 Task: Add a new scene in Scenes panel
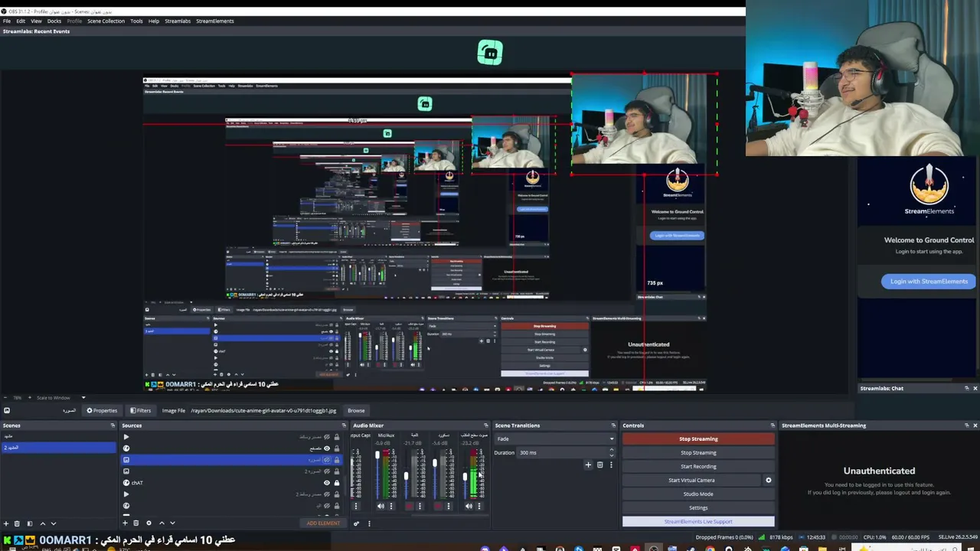pyautogui.click(x=6, y=523)
